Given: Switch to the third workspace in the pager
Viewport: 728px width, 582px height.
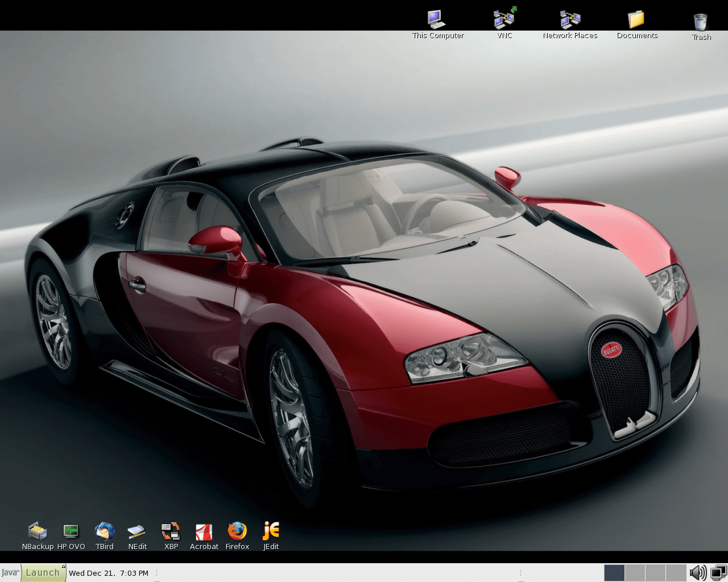Looking at the screenshot, I should pyautogui.click(x=655, y=573).
